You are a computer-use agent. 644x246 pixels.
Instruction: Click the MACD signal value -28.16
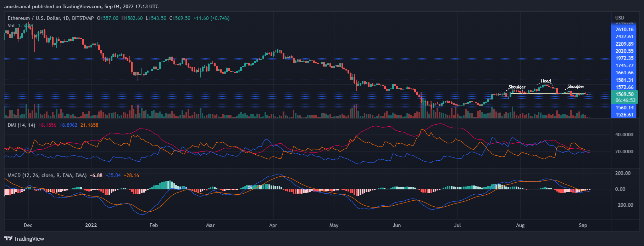(x=132, y=175)
